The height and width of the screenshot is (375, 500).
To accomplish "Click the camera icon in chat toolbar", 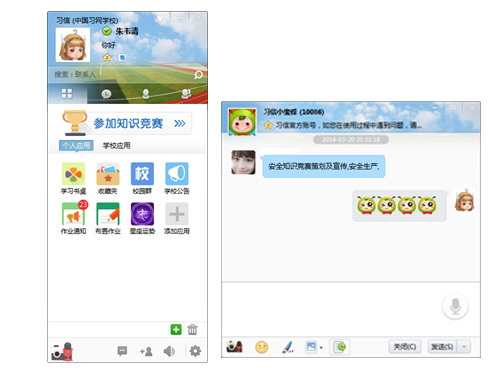I will pyautogui.click(x=234, y=347).
